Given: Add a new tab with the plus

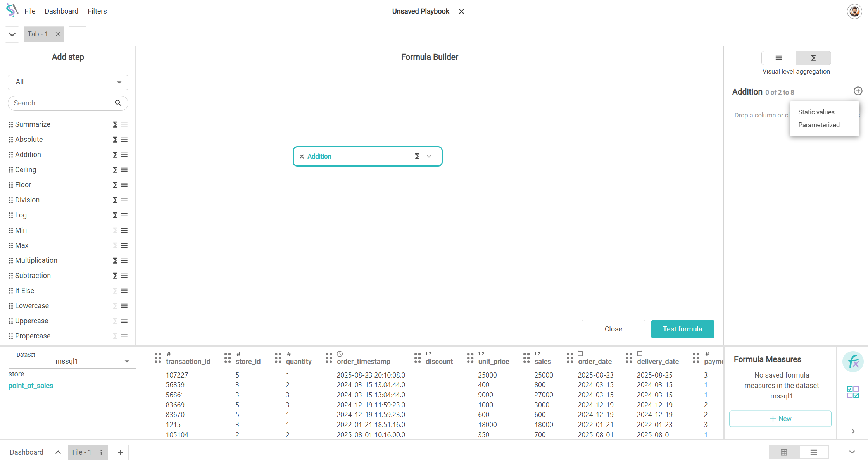Looking at the screenshot, I should point(78,34).
